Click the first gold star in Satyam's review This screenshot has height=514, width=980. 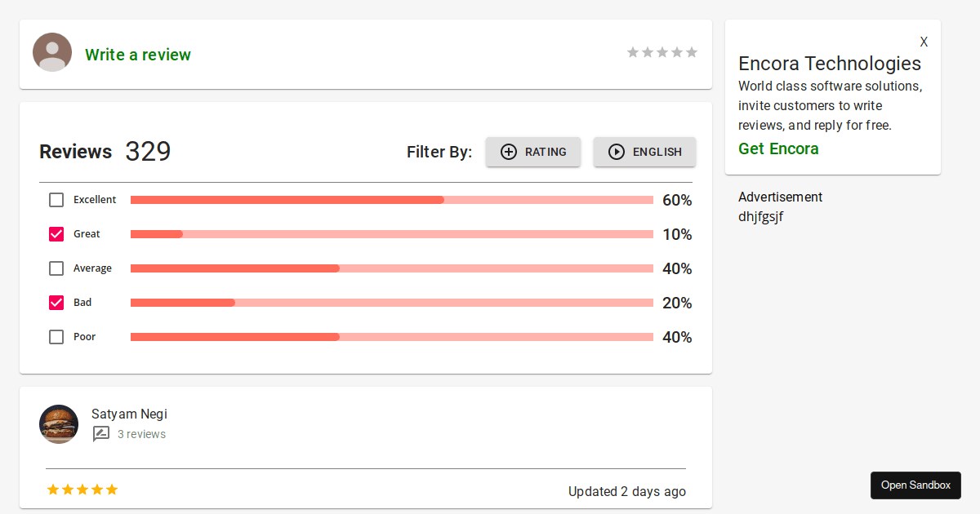click(x=53, y=489)
